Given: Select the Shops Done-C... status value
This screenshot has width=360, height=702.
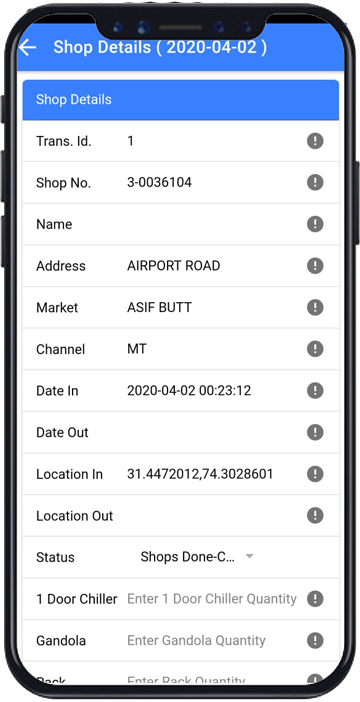Looking at the screenshot, I should click(188, 557).
